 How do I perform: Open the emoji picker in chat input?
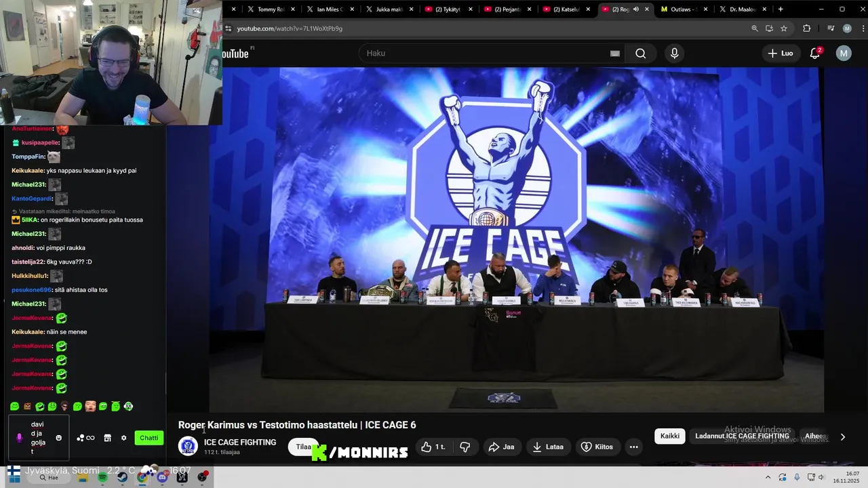coord(59,438)
